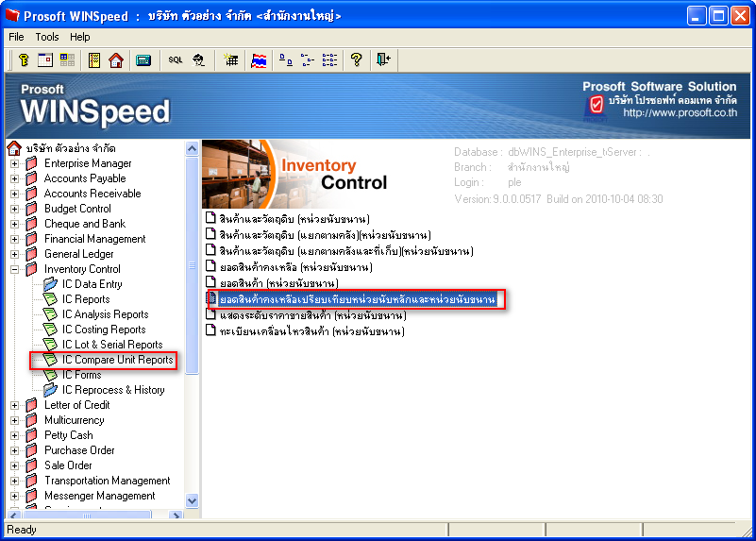Image resolution: width=756 pixels, height=541 pixels.
Task: Click the tree panel scroll up arrow
Action: click(x=192, y=148)
